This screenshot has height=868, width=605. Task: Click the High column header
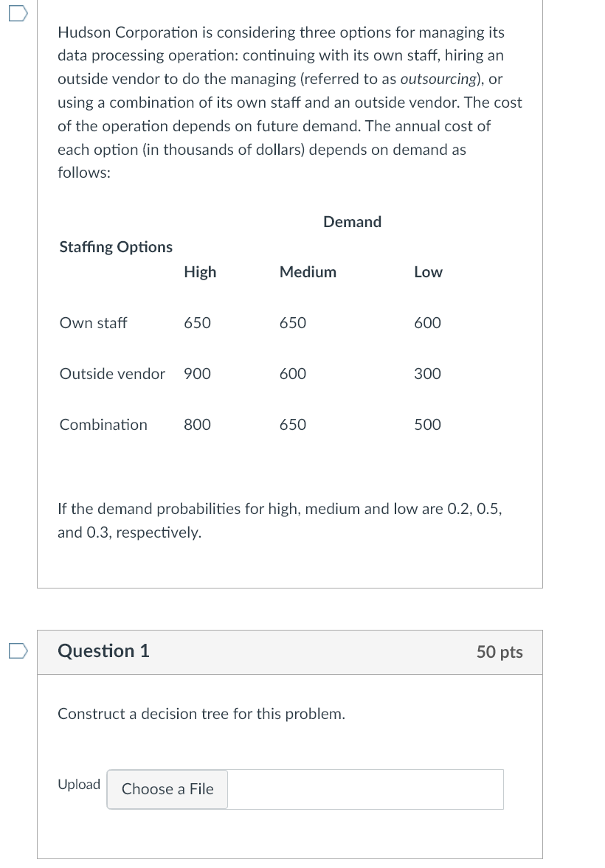tap(200, 272)
